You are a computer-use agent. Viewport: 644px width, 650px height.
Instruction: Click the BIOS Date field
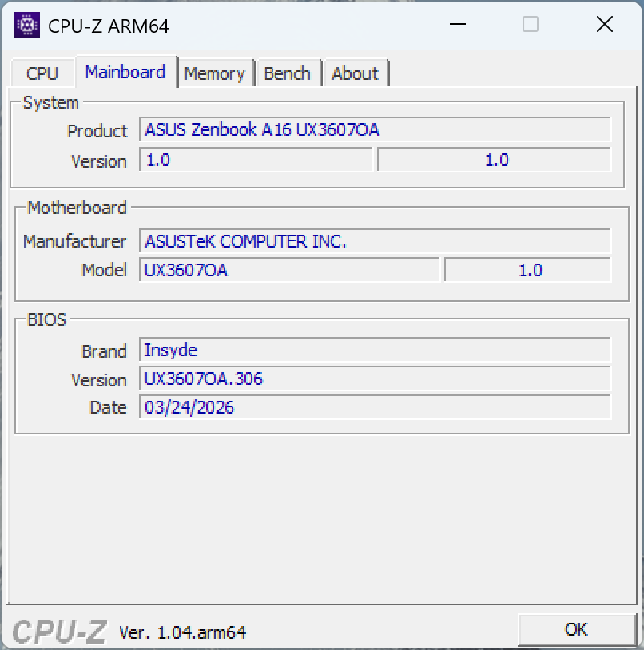(x=375, y=407)
